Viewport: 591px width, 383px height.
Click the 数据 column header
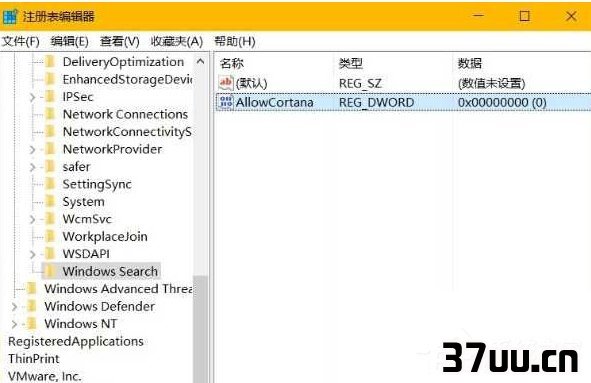click(x=470, y=63)
